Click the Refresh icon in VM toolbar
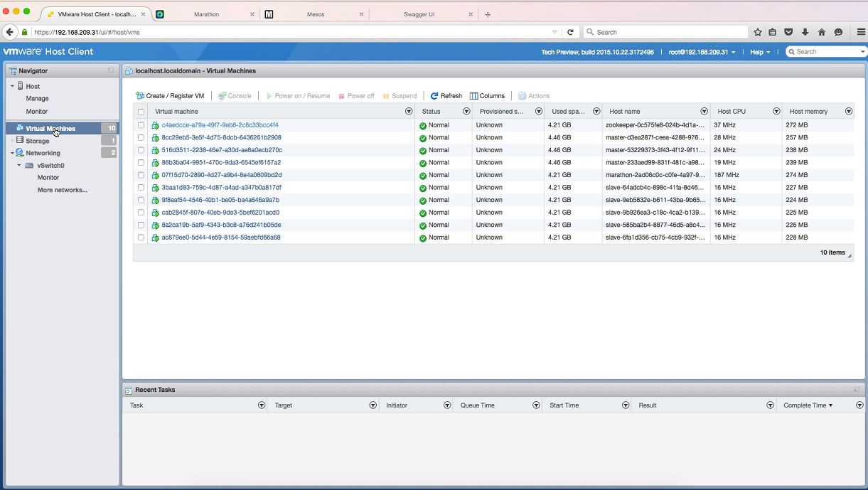 pos(434,96)
